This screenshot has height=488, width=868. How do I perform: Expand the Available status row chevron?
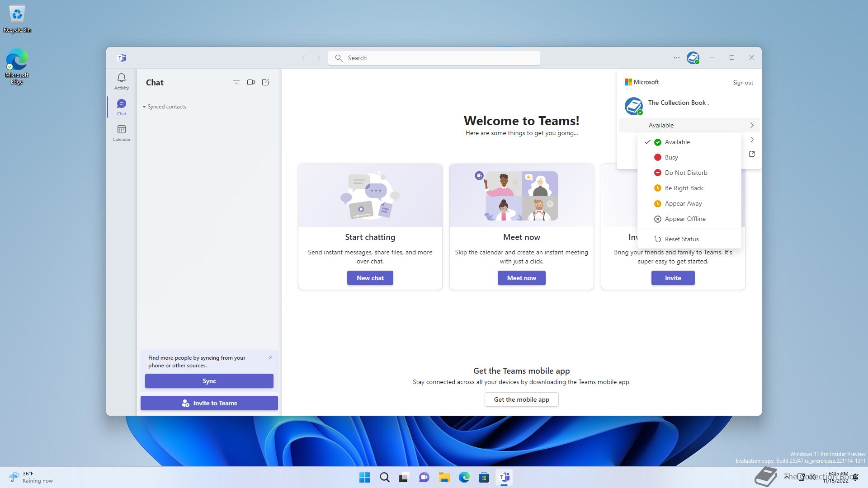[751, 125]
